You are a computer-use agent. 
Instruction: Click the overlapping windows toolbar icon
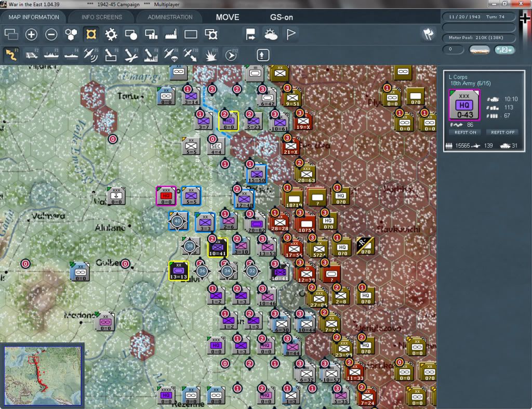pyautogui.click(x=11, y=34)
